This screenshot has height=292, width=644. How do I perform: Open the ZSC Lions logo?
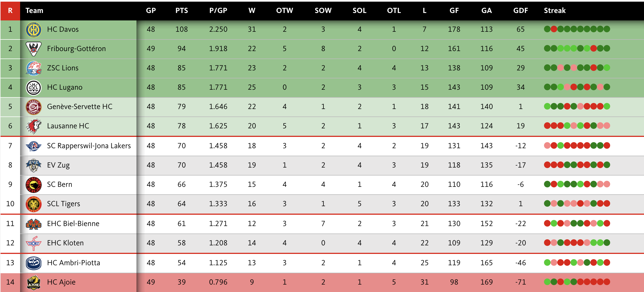tap(33, 68)
